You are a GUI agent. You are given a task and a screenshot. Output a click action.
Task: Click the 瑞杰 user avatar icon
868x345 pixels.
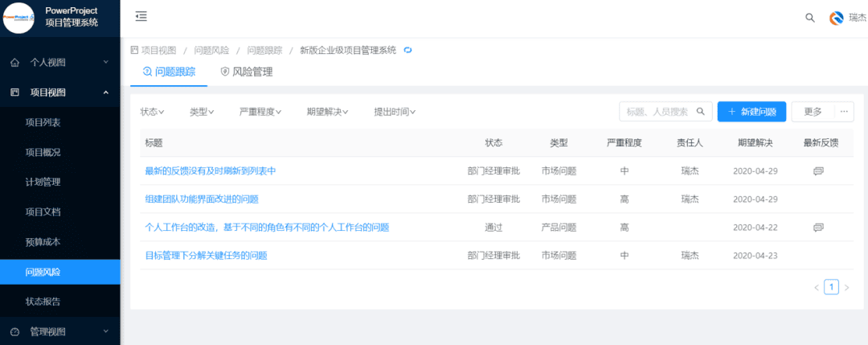836,18
